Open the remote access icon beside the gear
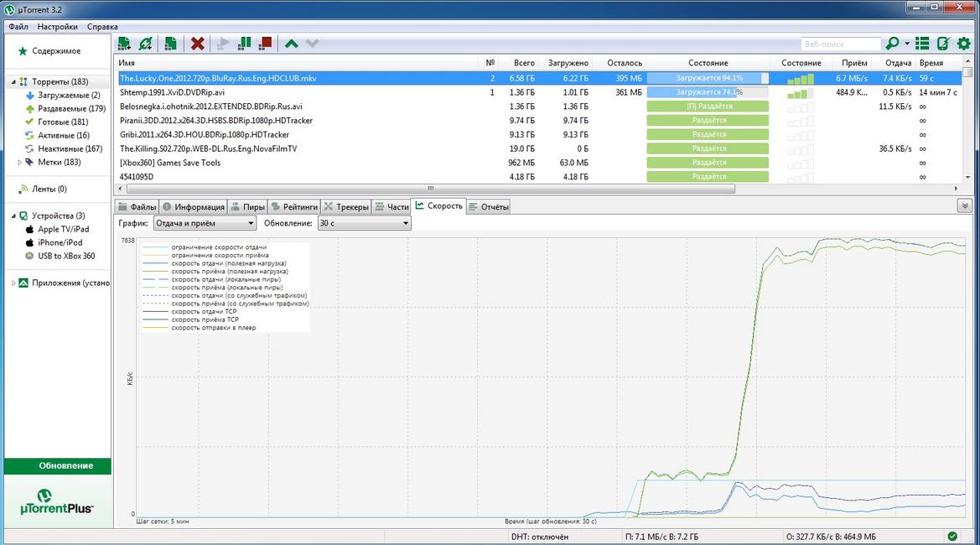This screenshot has width=980, height=545. pyautogui.click(x=943, y=43)
